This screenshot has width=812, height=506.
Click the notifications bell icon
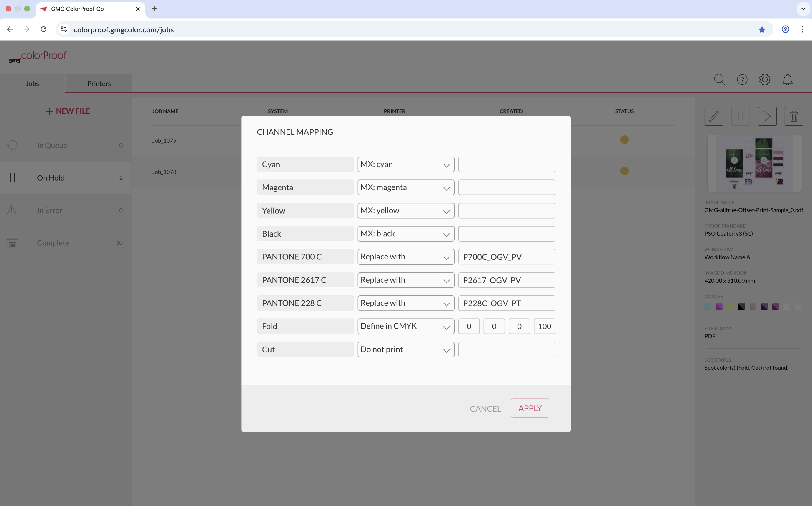[x=787, y=80]
